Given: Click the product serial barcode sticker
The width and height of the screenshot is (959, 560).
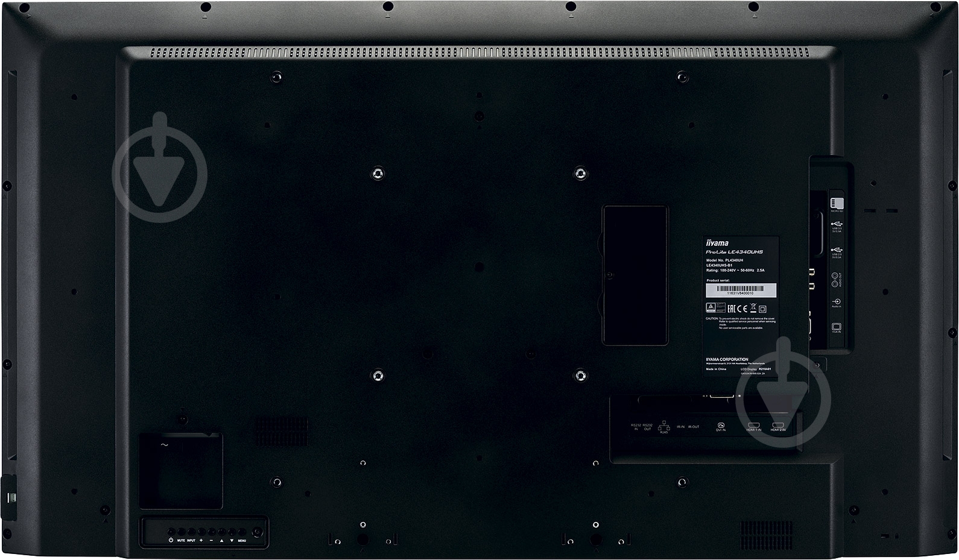Looking at the screenshot, I should [733, 289].
